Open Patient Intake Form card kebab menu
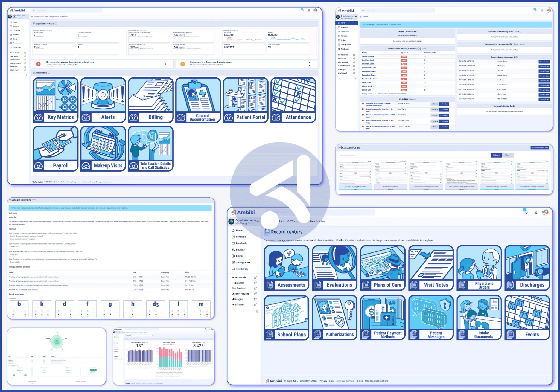 pos(405,164)
